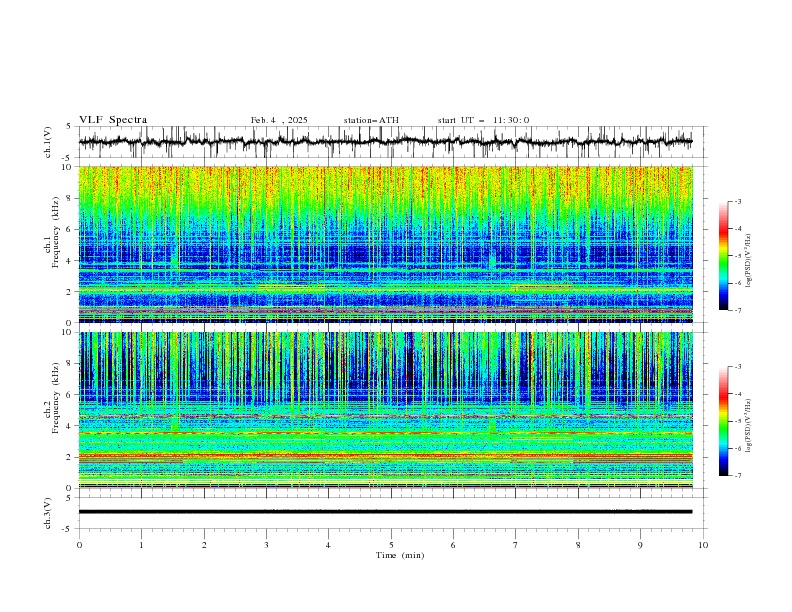Select the date text "Feb. 4 , 2025"
Viewport: 792px width, 612px height.
279,120
